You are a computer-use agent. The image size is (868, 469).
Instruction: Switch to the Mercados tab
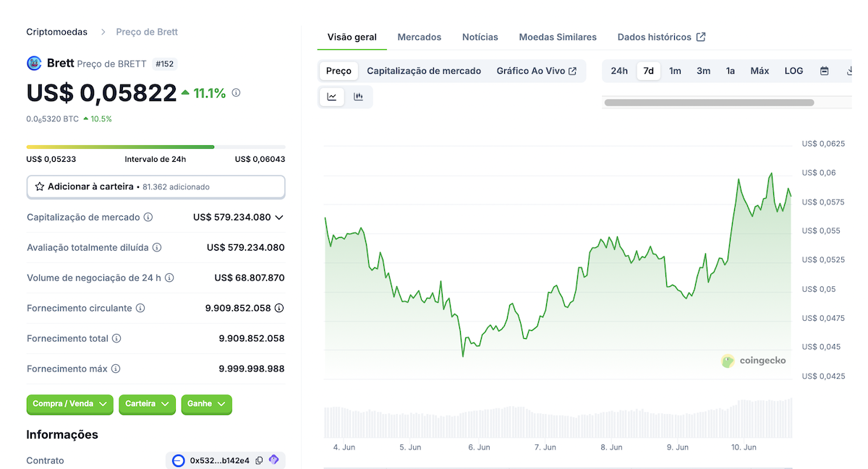420,37
